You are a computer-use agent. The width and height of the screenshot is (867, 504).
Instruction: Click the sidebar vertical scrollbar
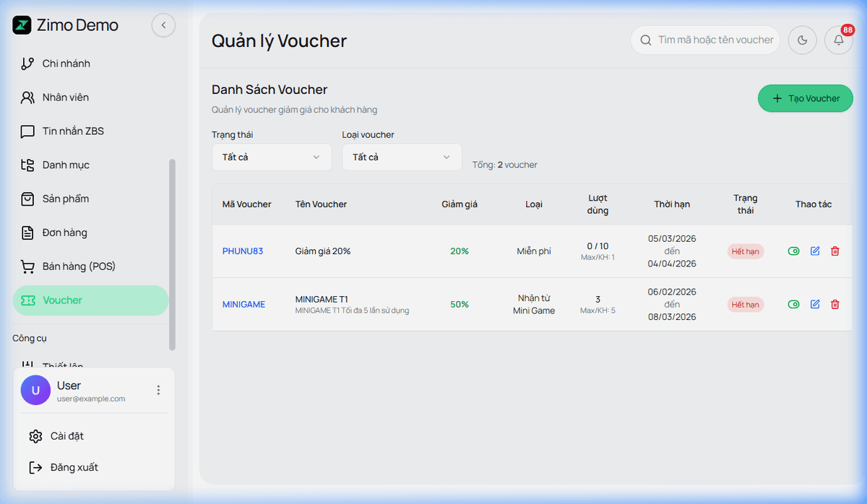click(x=172, y=253)
